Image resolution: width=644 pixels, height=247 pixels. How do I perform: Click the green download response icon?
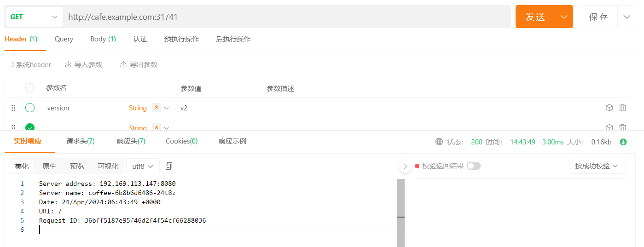[623, 142]
